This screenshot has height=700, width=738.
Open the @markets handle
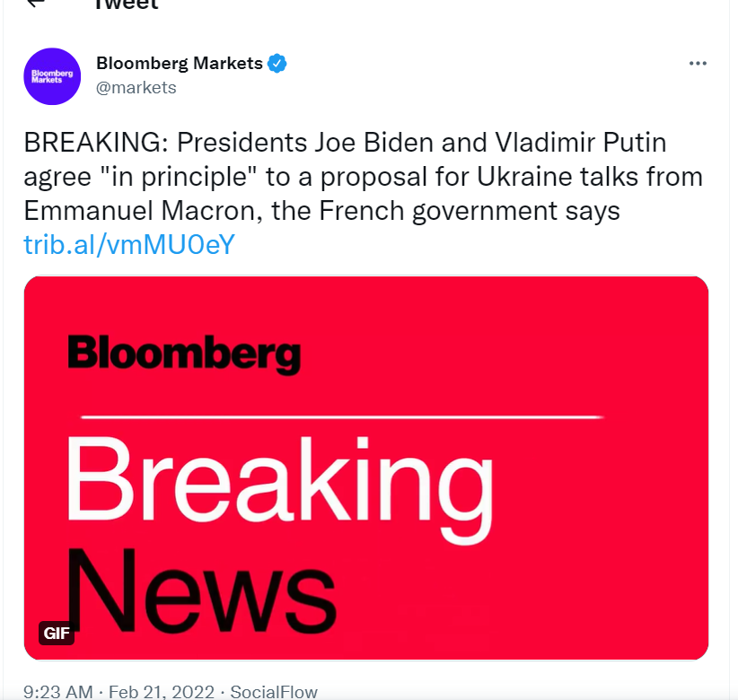[136, 88]
